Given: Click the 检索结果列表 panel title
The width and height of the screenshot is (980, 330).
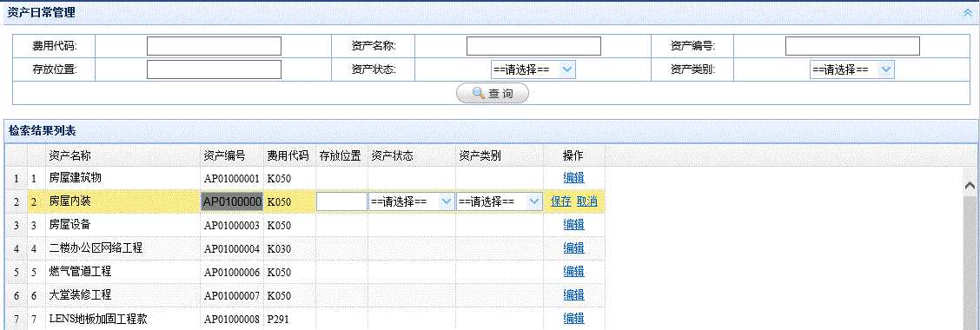Looking at the screenshot, I should click(x=42, y=130).
